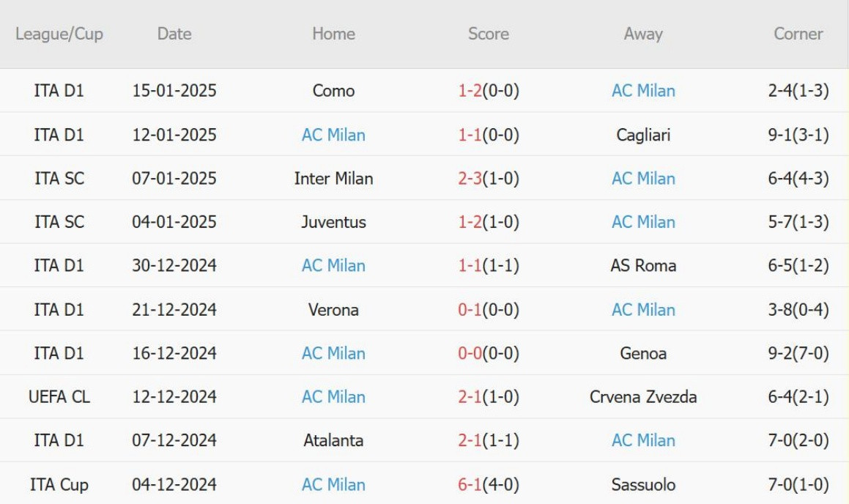The width and height of the screenshot is (849, 504).
Task: Open the Juventus team entry
Action: [x=333, y=222]
